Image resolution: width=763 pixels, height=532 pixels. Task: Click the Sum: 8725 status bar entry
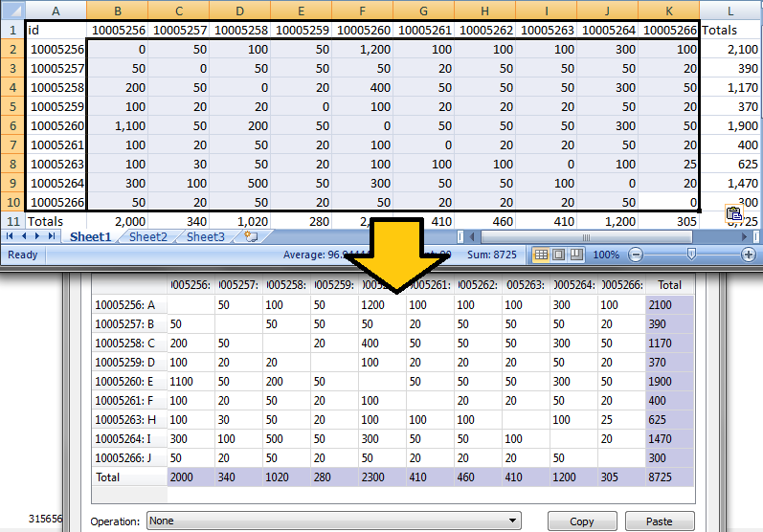click(491, 255)
